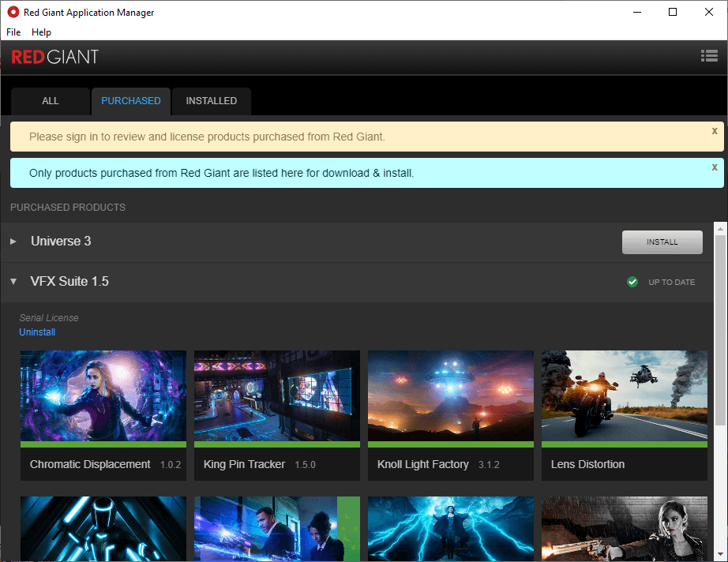Open the Knoll Light Factory thumbnail

click(x=450, y=396)
